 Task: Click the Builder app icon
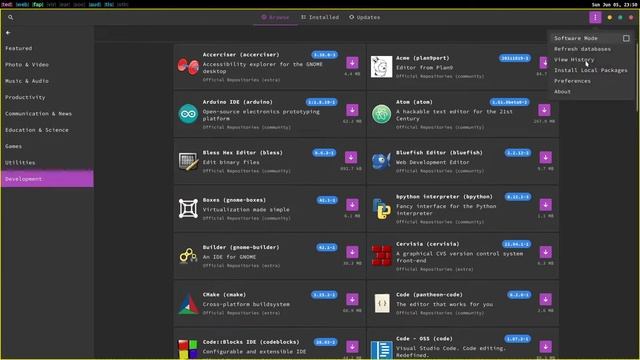point(188,256)
